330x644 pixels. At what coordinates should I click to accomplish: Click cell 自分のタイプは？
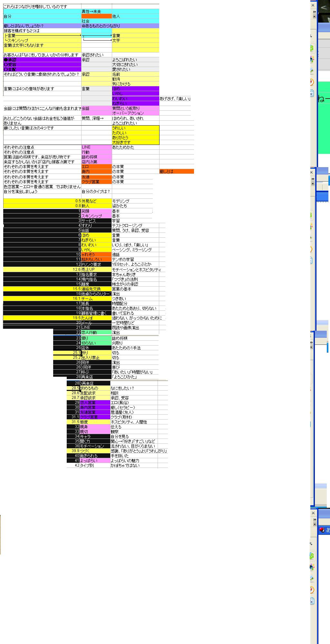point(97,191)
